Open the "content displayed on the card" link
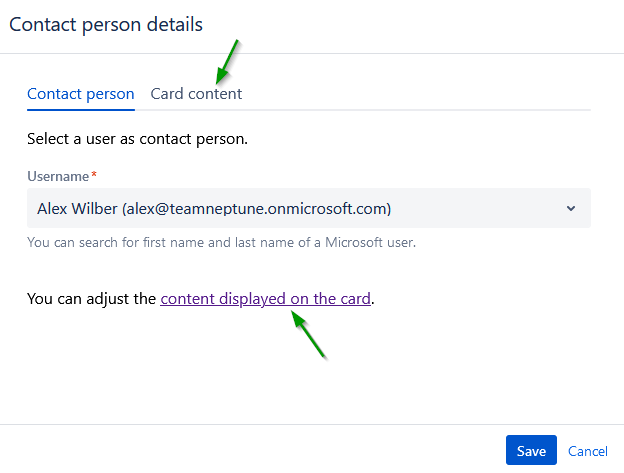The image size is (624, 473). [265, 298]
